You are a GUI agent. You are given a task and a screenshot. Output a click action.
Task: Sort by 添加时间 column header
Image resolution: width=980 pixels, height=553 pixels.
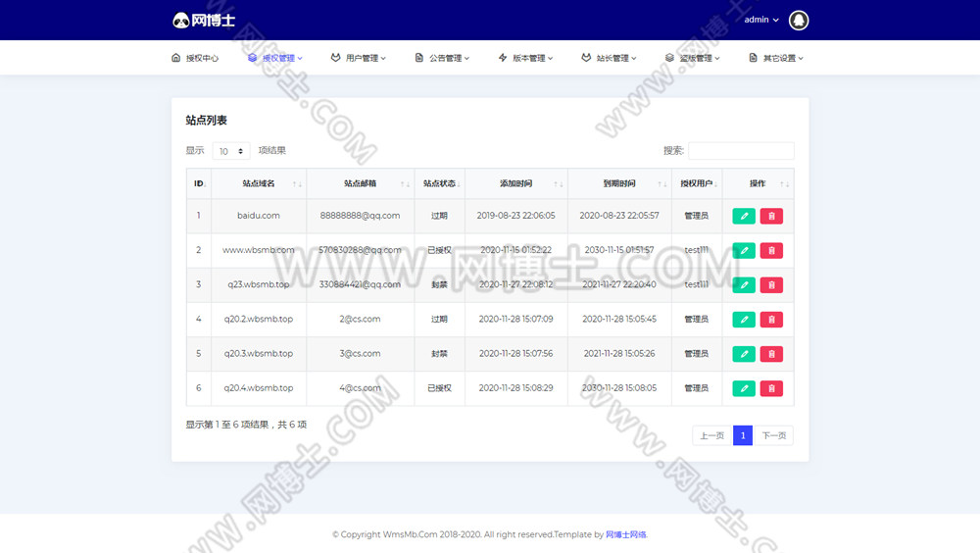[516, 183]
